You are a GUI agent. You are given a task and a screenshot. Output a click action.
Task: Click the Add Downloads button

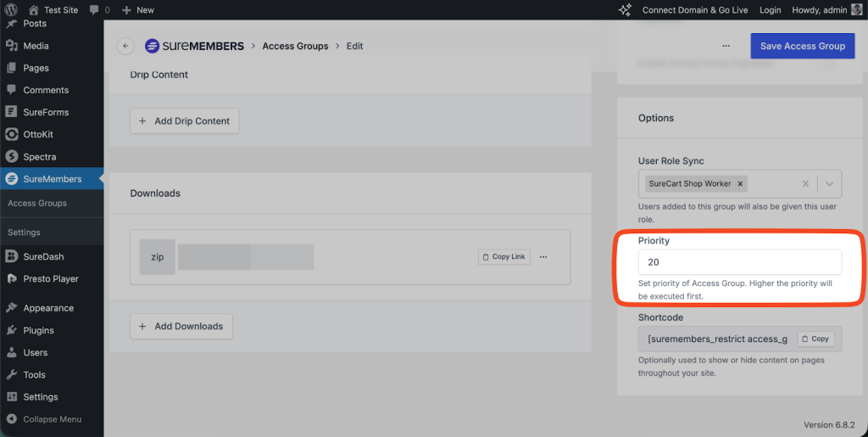tap(181, 327)
